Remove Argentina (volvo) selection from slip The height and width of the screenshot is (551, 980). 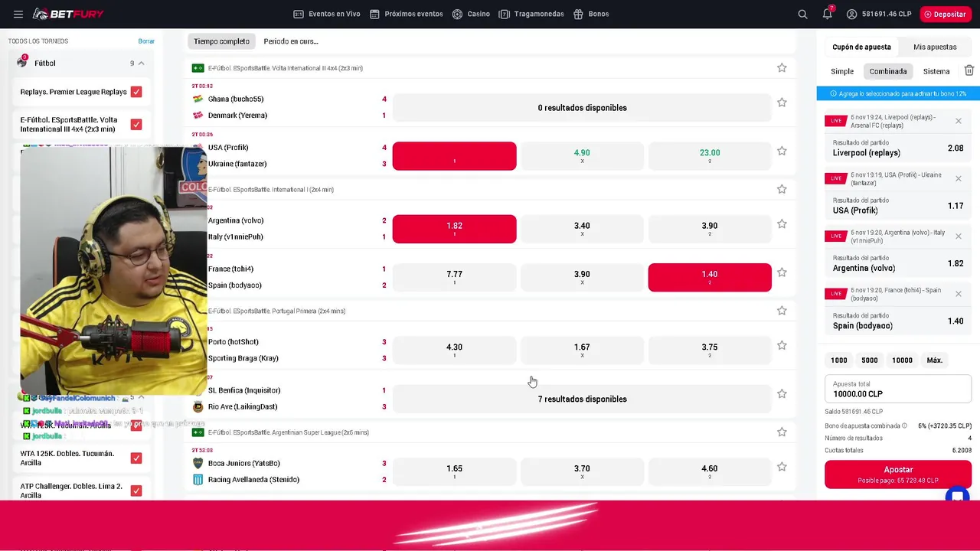(x=959, y=236)
